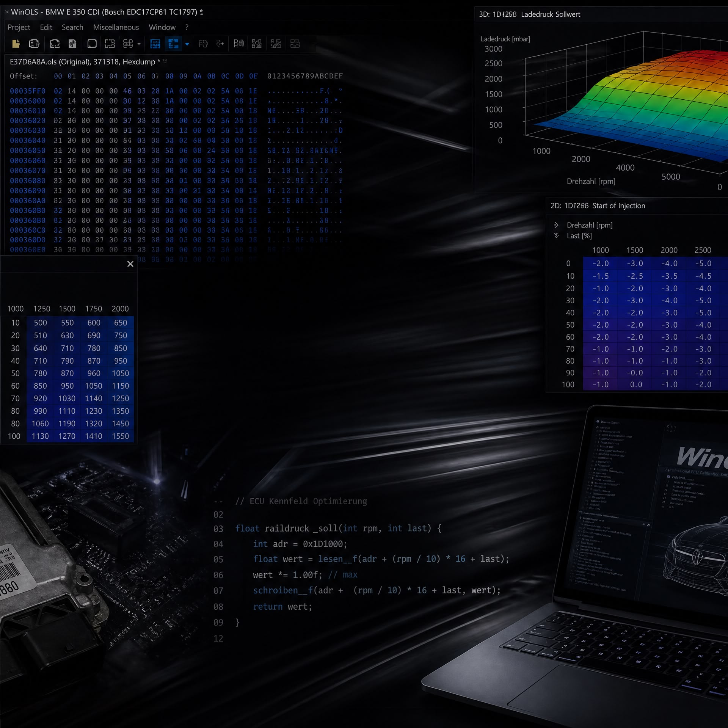Click the 2500 column header in Start of Injection
The width and height of the screenshot is (728, 728).
703,250
